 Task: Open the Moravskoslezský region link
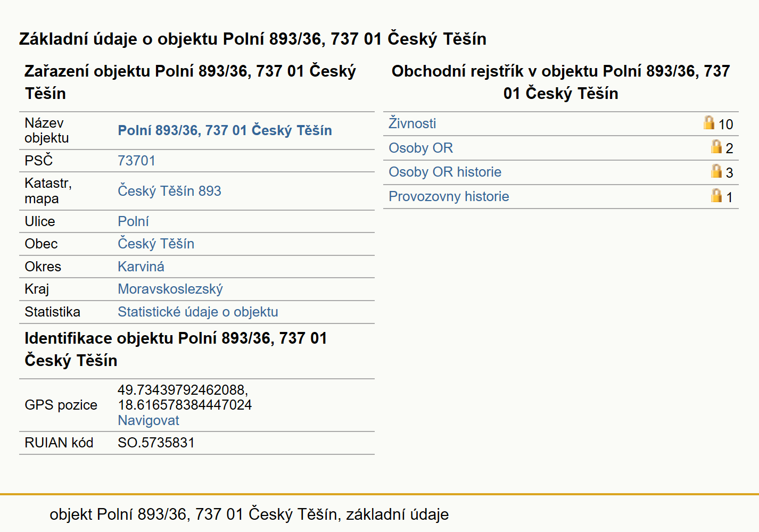170,289
